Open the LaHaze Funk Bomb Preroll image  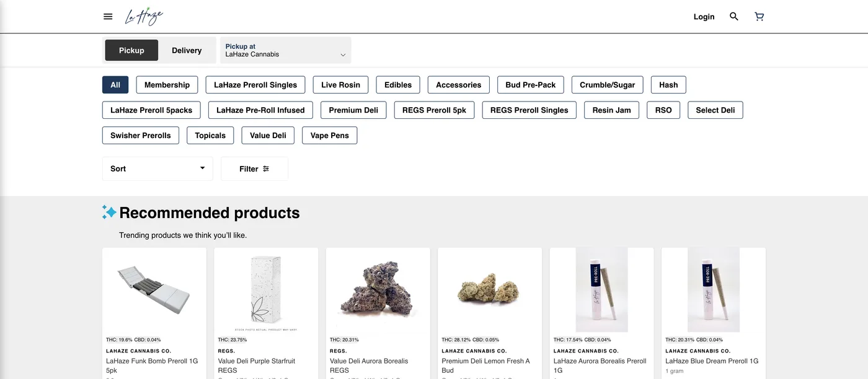(x=154, y=290)
